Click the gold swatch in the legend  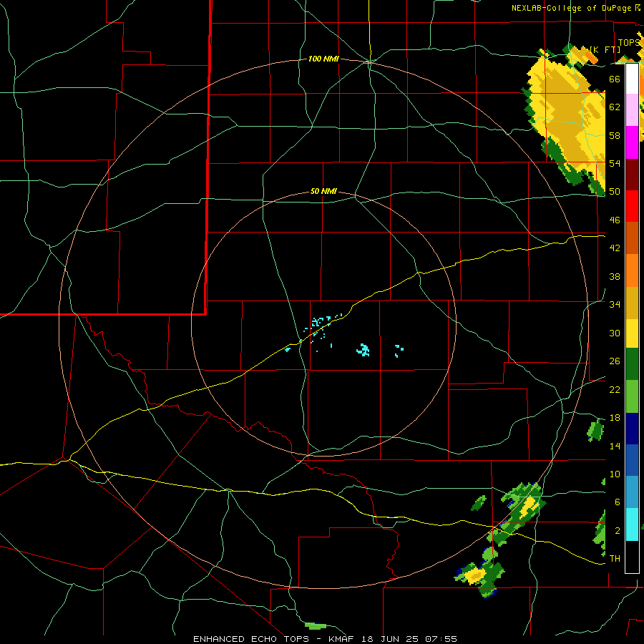coord(632,303)
